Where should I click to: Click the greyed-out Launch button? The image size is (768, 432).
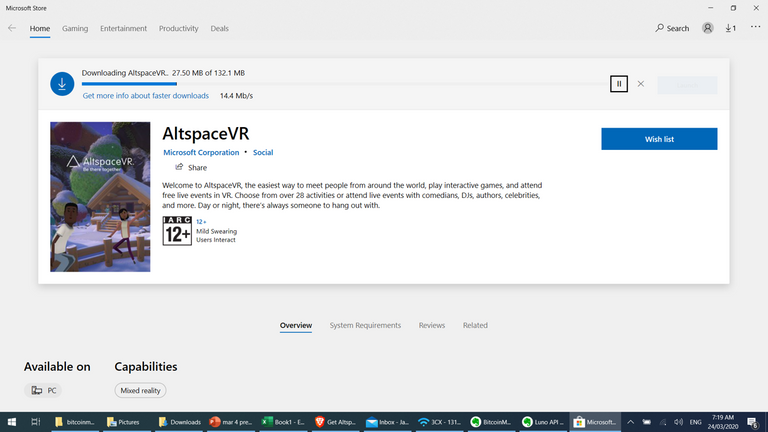(x=687, y=85)
